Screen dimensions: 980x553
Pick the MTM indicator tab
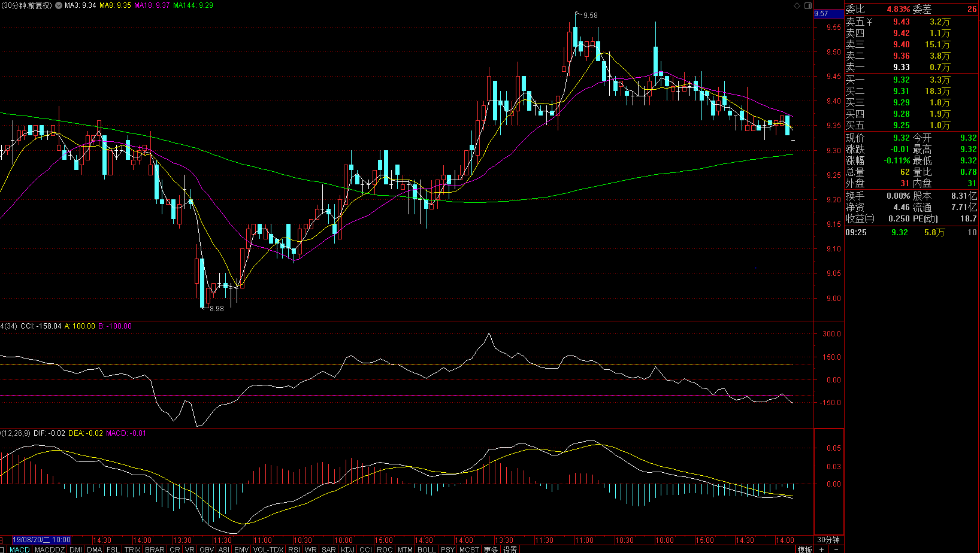point(405,549)
